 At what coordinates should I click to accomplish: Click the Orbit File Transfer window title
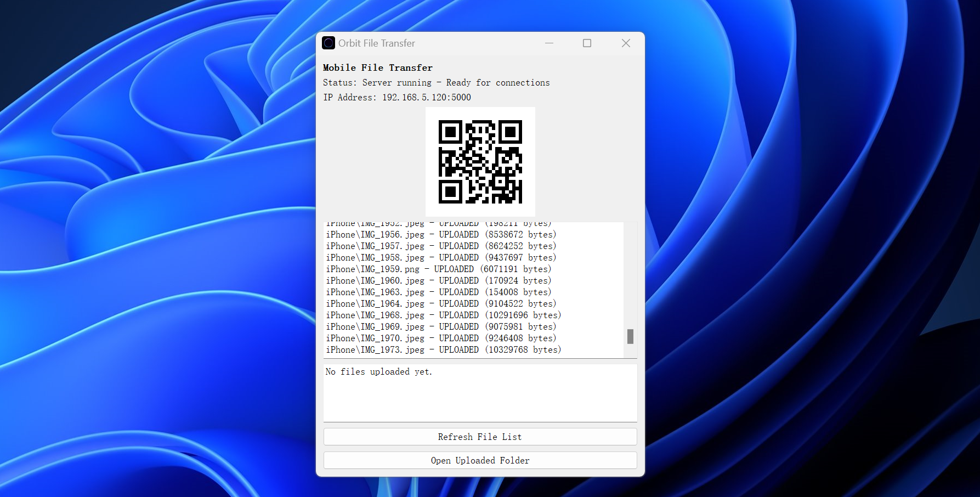click(x=377, y=43)
